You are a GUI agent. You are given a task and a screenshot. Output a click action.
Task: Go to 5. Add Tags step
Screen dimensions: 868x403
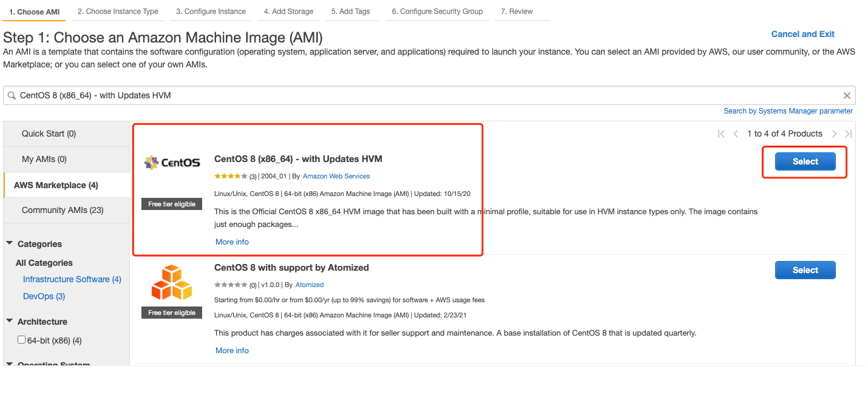(x=350, y=12)
